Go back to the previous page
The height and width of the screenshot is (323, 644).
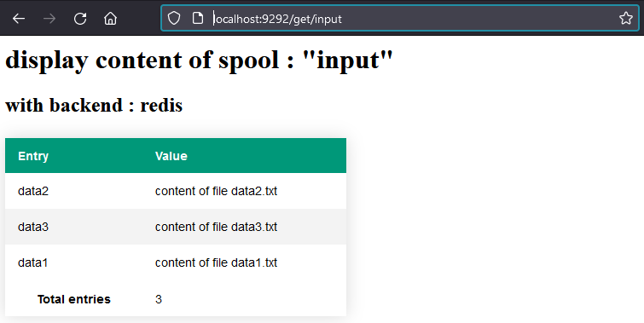[x=19, y=19]
